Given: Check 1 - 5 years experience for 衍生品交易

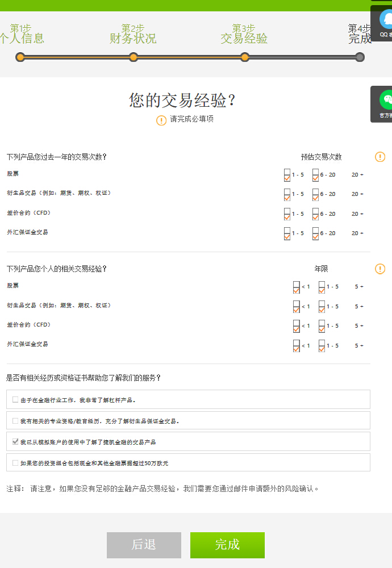Looking at the screenshot, I should tap(322, 307).
